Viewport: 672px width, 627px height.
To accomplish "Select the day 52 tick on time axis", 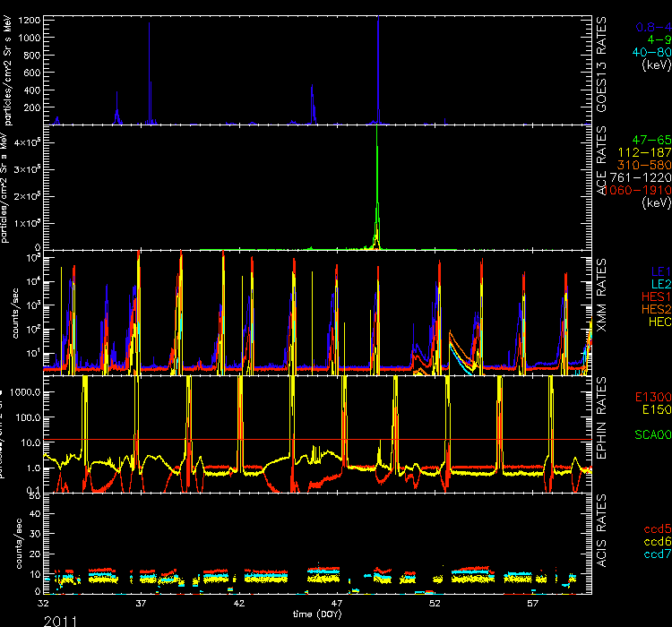I will tap(435, 604).
